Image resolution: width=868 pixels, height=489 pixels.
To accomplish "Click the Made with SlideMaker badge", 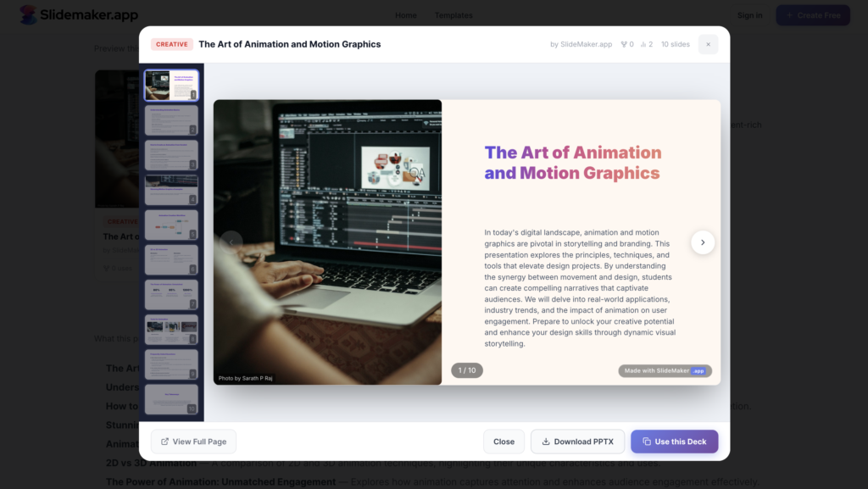I will (x=665, y=370).
